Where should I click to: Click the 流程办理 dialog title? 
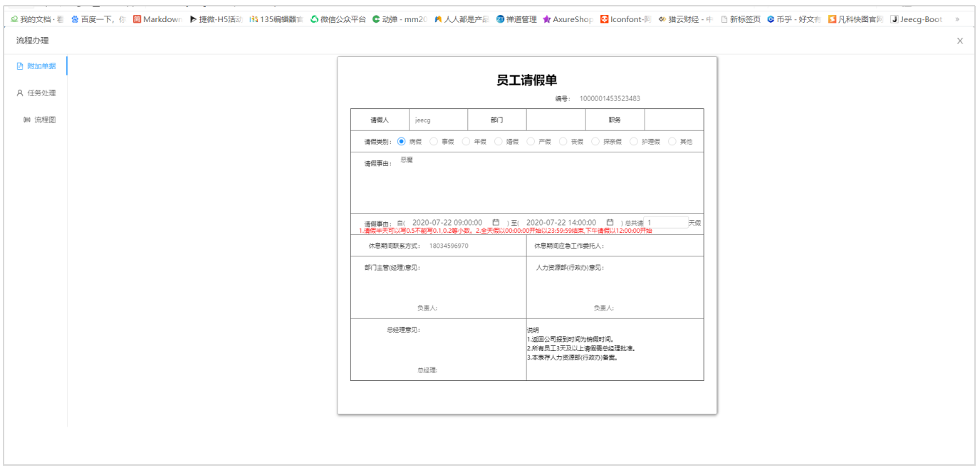[33, 41]
